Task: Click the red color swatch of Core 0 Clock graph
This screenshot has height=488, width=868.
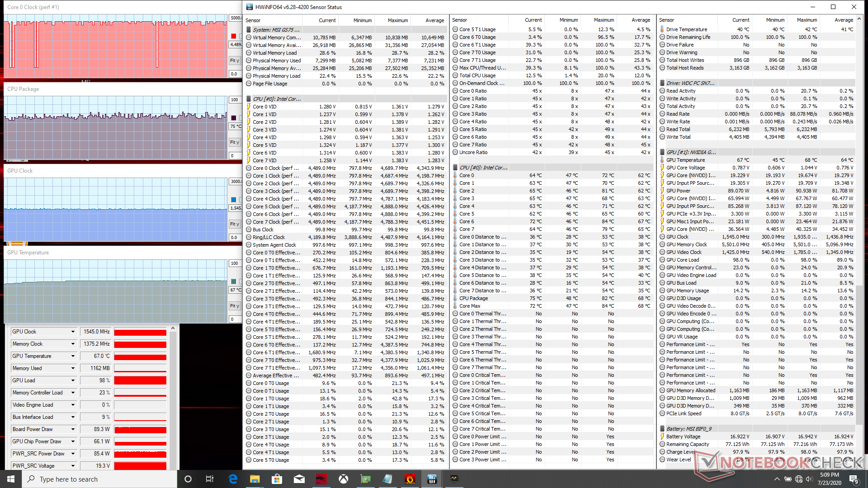Action: (x=234, y=36)
